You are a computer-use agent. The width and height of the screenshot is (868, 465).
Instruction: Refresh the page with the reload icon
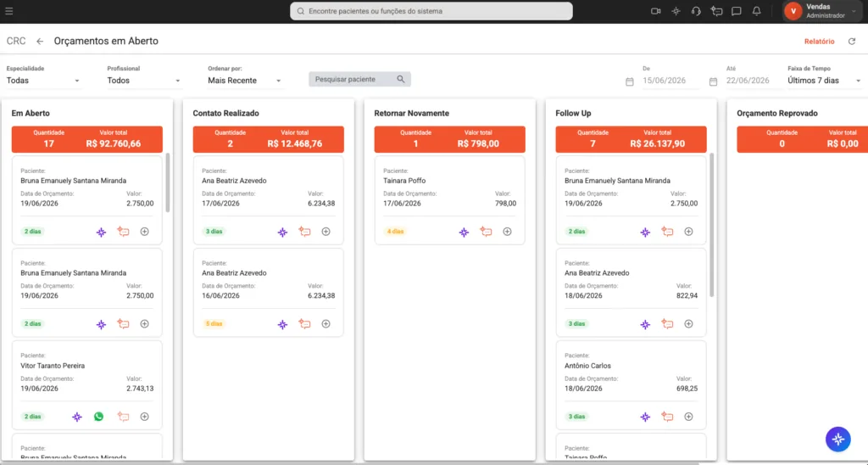point(852,42)
